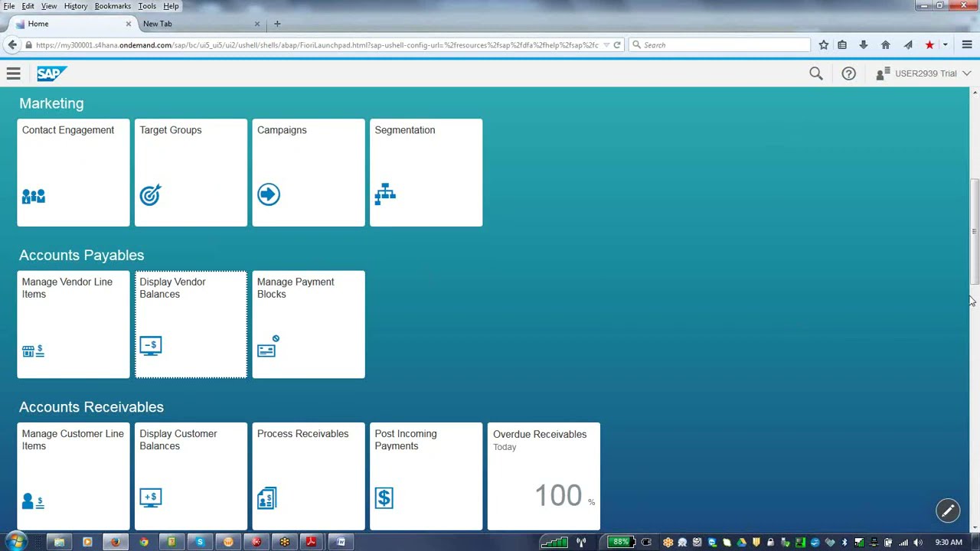This screenshot has height=551, width=980.
Task: Go to browser home page icon
Action: point(886,45)
